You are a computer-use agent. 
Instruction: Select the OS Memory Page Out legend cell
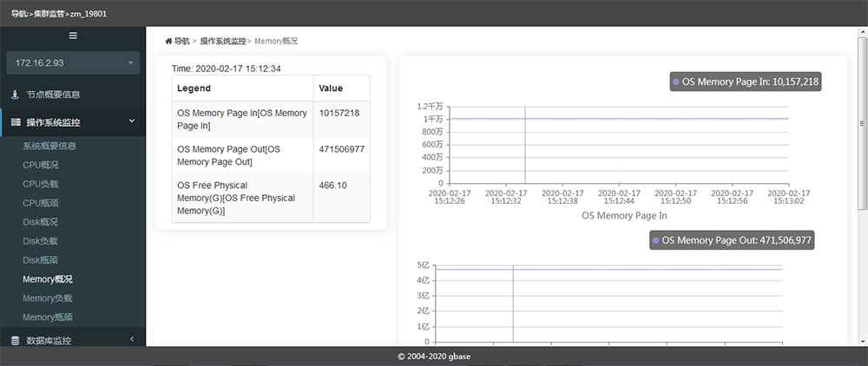242,155
